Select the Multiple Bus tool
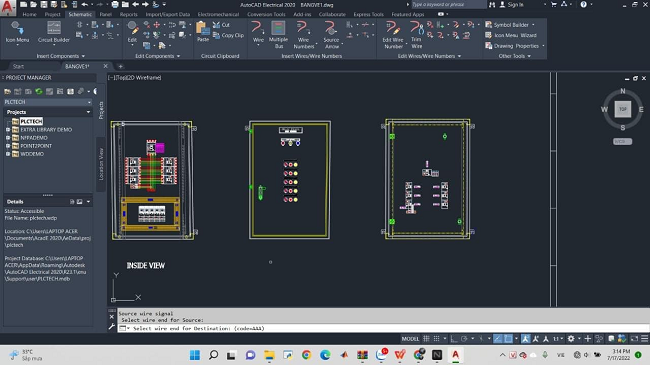Image resolution: width=650 pixels, height=365 pixels. click(278, 35)
